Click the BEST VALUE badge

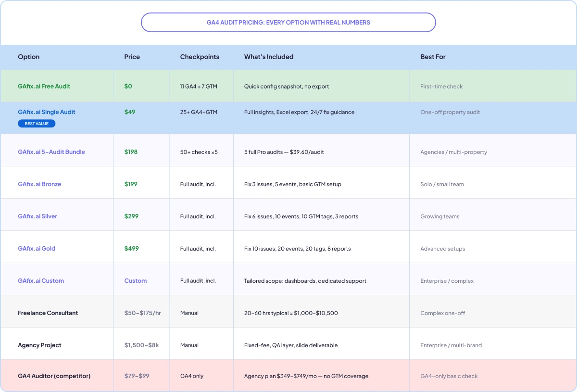pyautogui.click(x=37, y=124)
